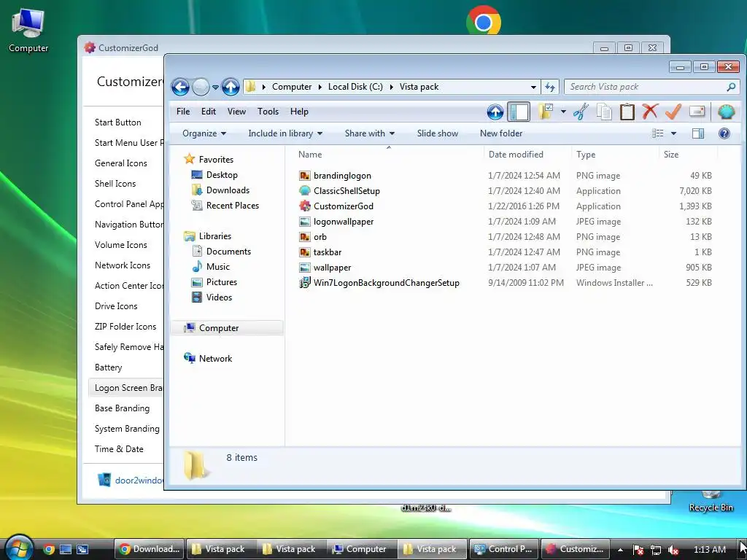
Task: Select Volume Icons in CustomizerGod window
Action: point(121,245)
